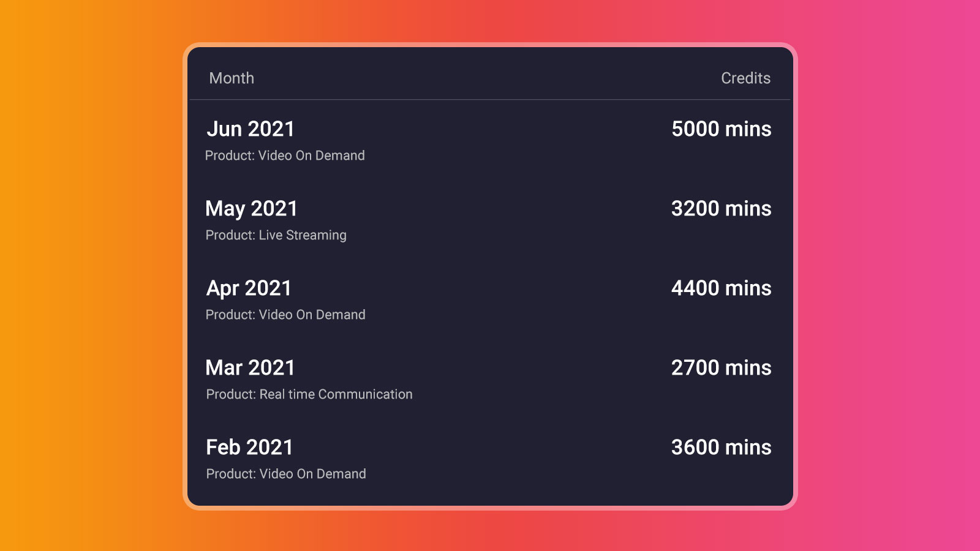
Task: Click the 2700 mins credit value
Action: tap(721, 368)
